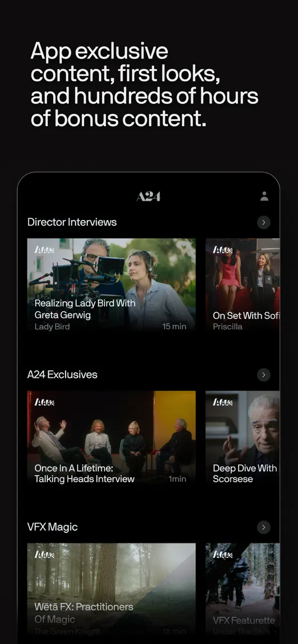This screenshot has height=644, width=298.
Task: Open the user profile icon
Action: tap(264, 196)
